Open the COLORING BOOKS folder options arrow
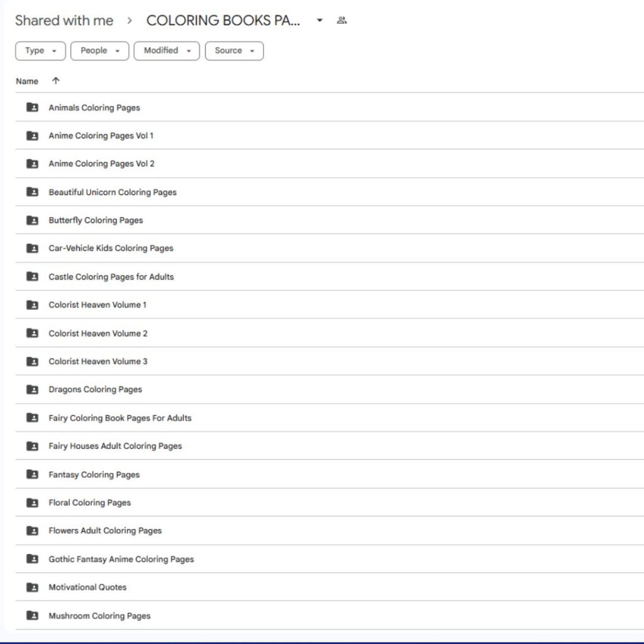The image size is (644, 644). coord(319,20)
